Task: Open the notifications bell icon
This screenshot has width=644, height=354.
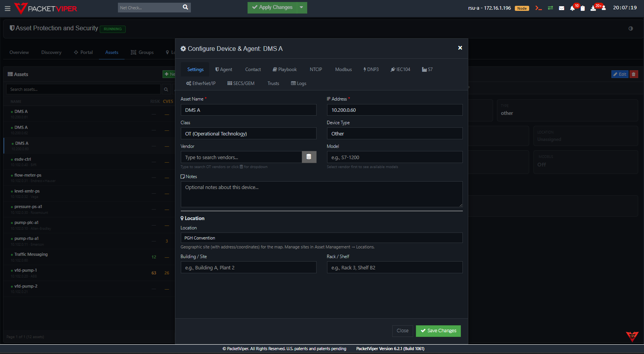Action: [x=572, y=8]
